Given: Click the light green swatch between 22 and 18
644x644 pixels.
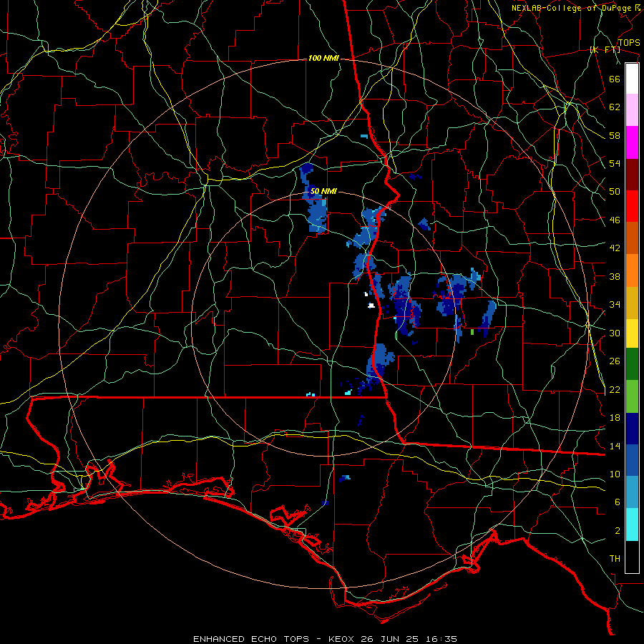Looking at the screenshot, I should pos(632,396).
